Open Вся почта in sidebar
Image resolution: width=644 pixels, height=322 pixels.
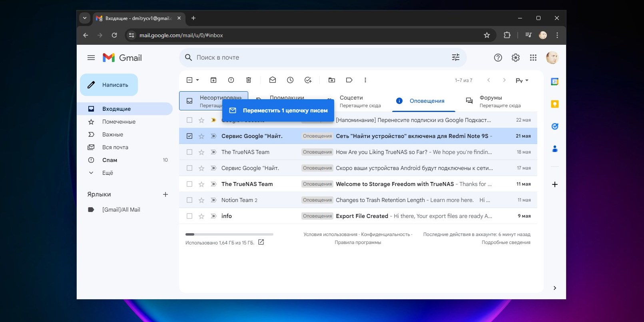coord(115,147)
